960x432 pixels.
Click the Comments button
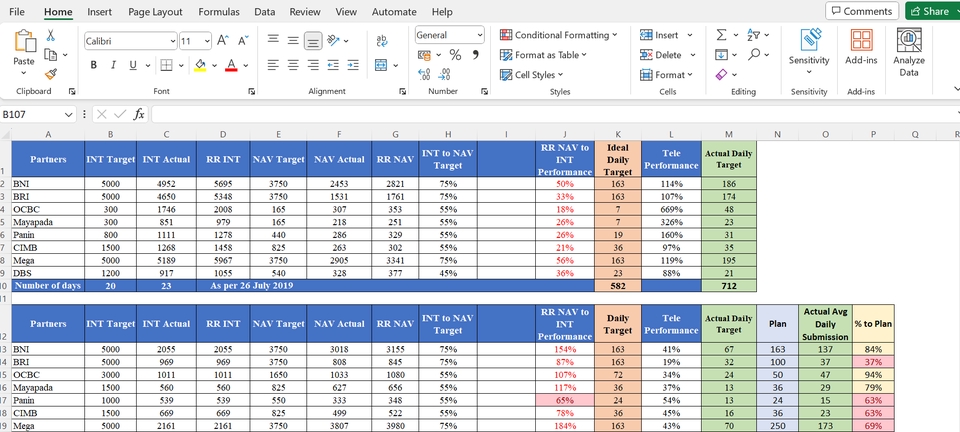pos(862,11)
